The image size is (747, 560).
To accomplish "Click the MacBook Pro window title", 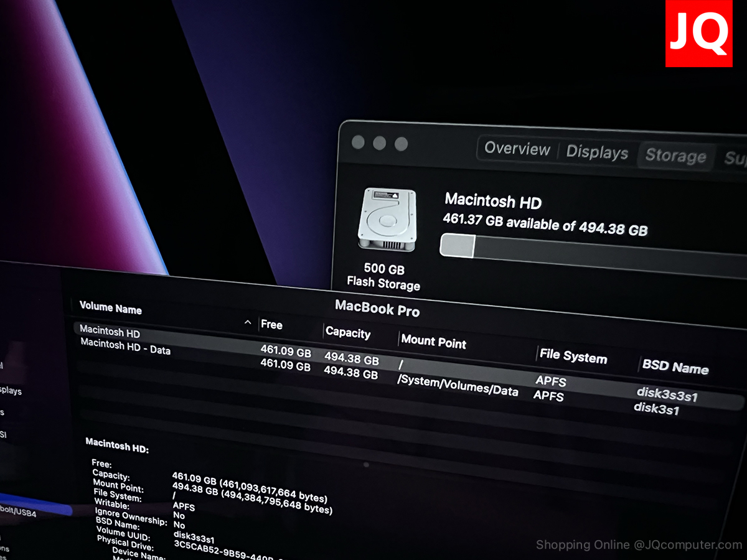I will click(x=377, y=308).
